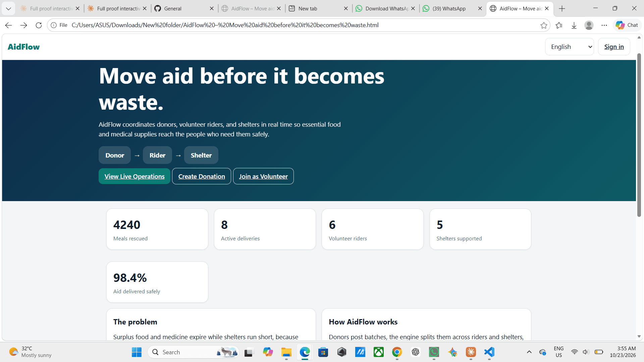The image size is (644, 362).
Task: Select the Rider step chip
Action: (x=157, y=155)
